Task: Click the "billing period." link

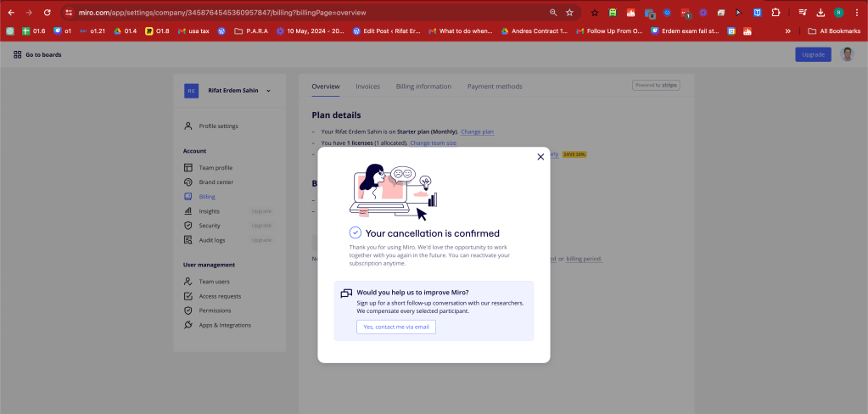Action: [x=584, y=259]
